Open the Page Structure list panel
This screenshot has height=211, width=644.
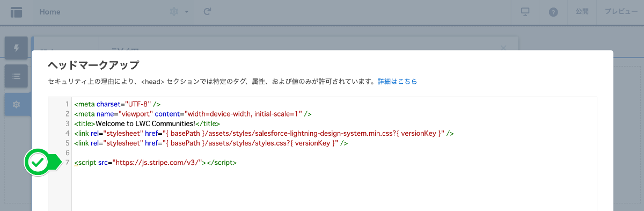(x=16, y=76)
